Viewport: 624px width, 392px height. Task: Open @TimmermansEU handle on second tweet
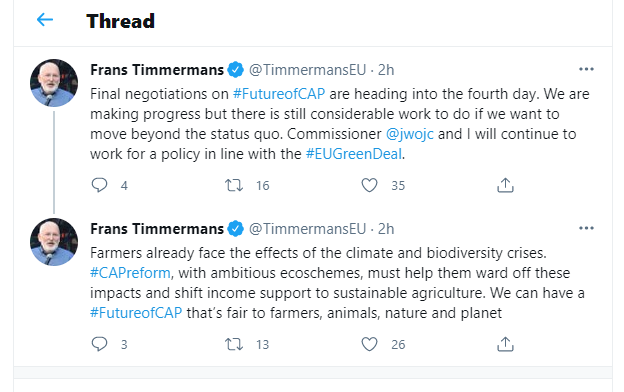pyautogui.click(x=307, y=229)
